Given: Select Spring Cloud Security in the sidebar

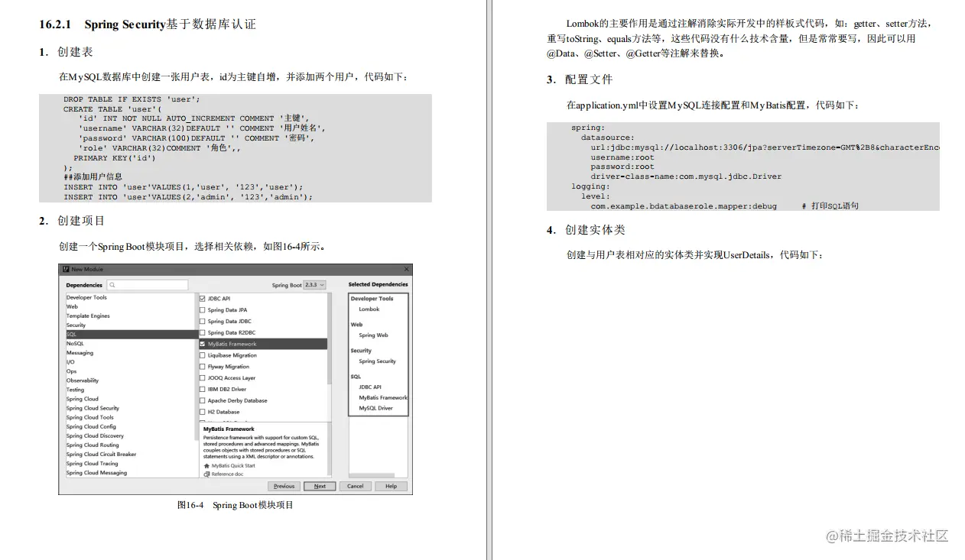Looking at the screenshot, I should click(93, 408).
